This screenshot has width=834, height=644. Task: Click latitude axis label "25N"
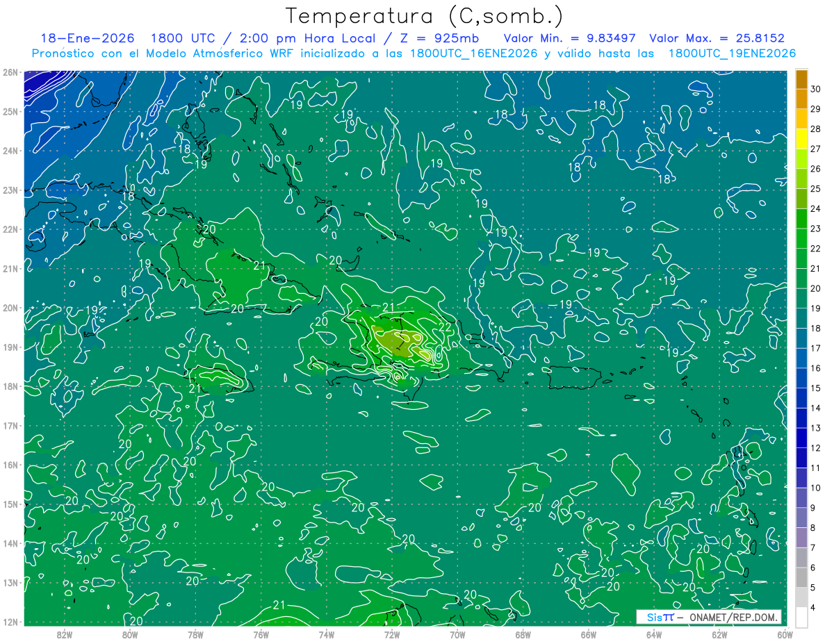pyautogui.click(x=10, y=111)
